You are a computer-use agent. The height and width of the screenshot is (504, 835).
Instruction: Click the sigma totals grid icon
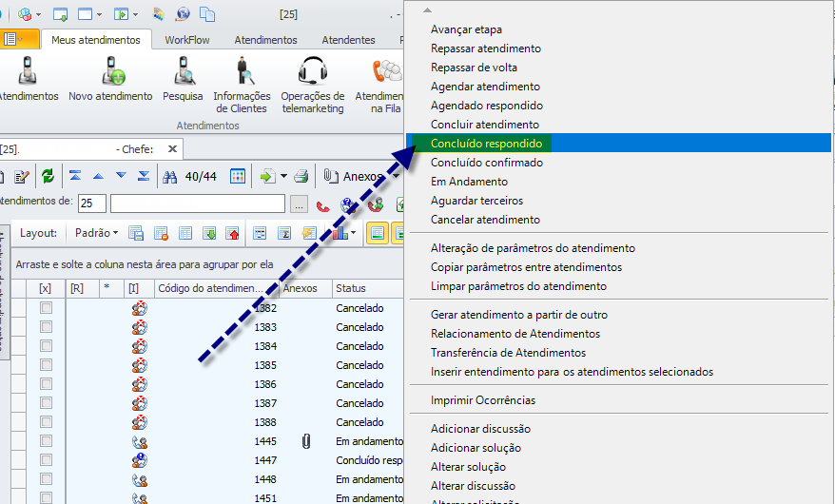pyautogui.click(x=284, y=233)
